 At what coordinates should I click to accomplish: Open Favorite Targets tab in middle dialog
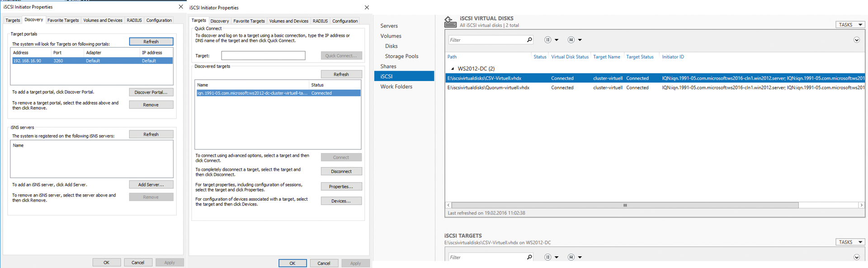[x=249, y=21]
